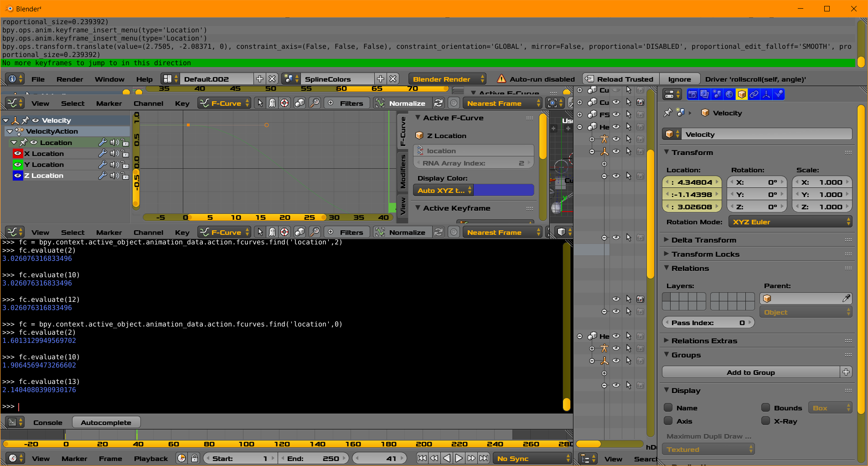
Task: Jump to the last frame in timeline
Action: (484, 458)
